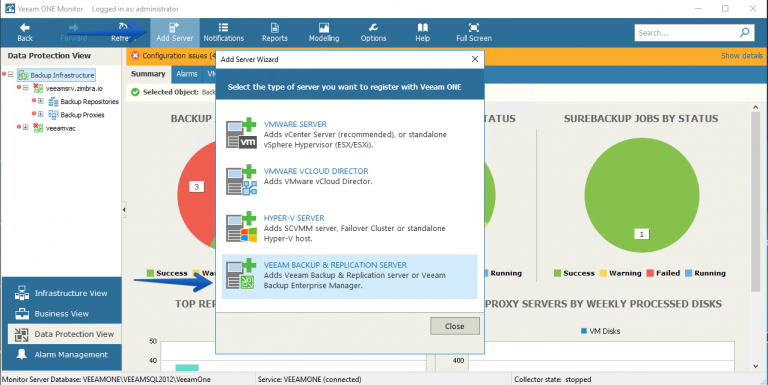Expand the veeamvac tree node

point(25,127)
